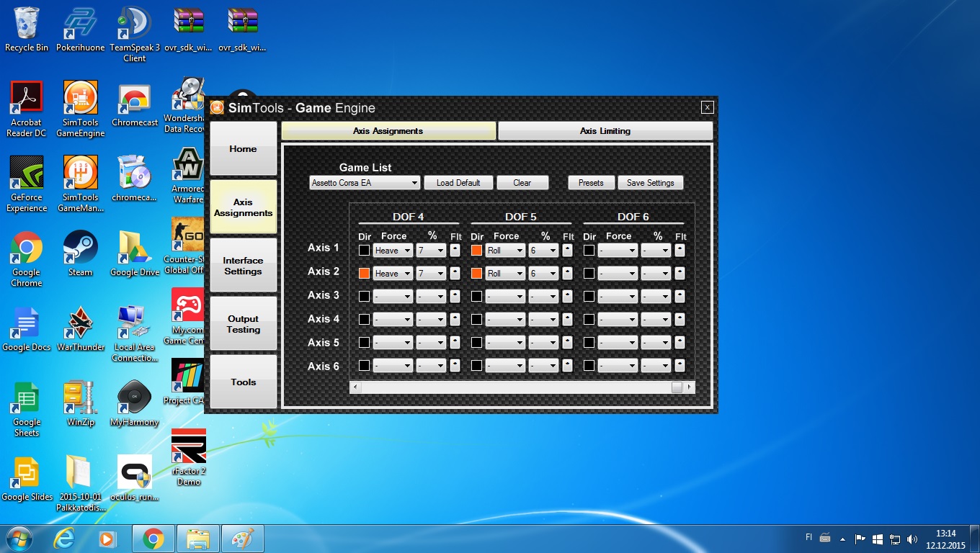The image size is (980, 553).
Task: Toggle Axis 4 DOF 5 Dir checkbox
Action: pyautogui.click(x=476, y=320)
